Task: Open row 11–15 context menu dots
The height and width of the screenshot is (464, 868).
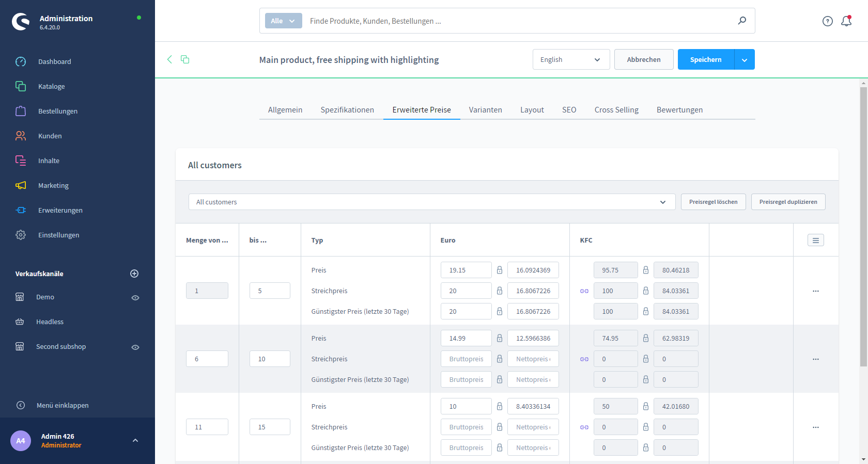Action: click(x=816, y=427)
